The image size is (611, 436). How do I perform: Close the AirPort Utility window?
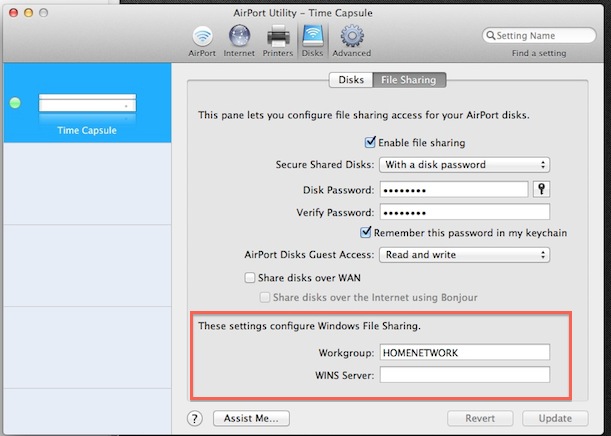14,12
